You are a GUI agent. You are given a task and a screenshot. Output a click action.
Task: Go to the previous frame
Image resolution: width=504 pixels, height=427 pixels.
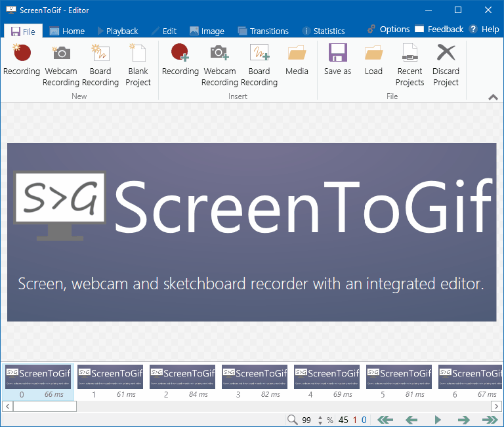click(411, 420)
